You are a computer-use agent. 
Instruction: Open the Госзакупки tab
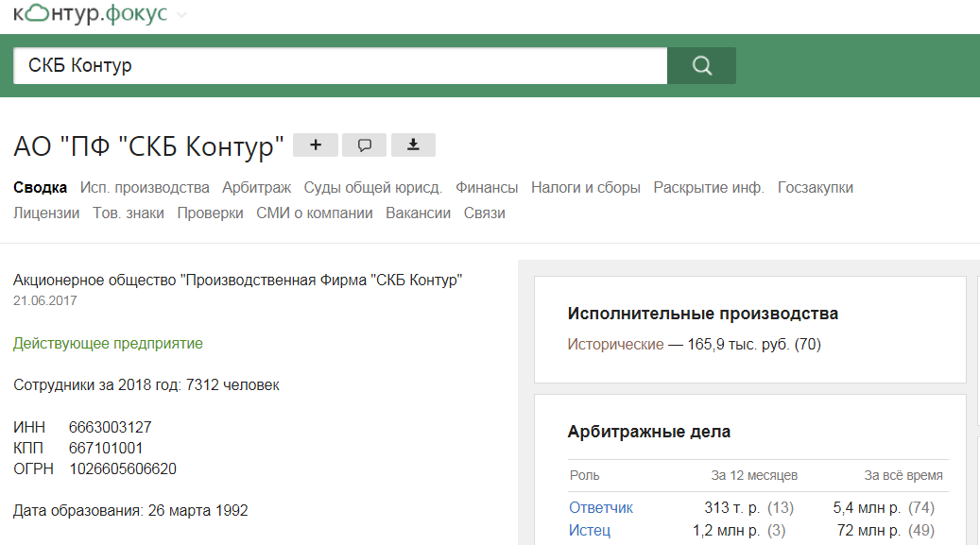pos(815,188)
